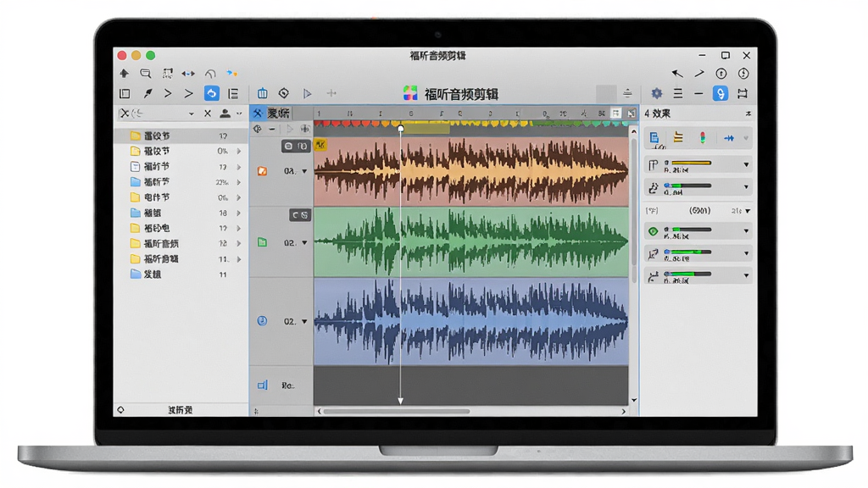Click the upper-left pointing arrow icon
The width and height of the screenshot is (868, 488).
click(x=677, y=74)
